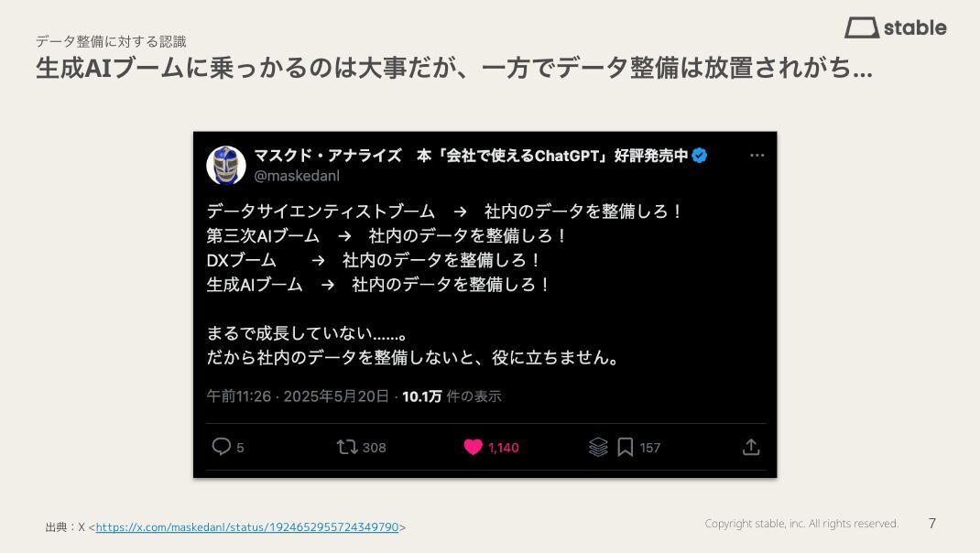Viewport: 980px width, 553px height.
Task: Click the masked wrestler profile avatar
Action: tap(226, 166)
